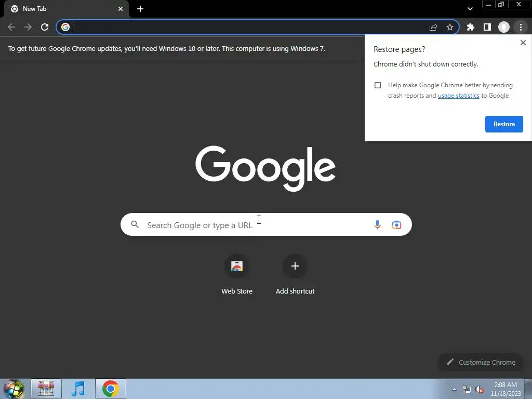The height and width of the screenshot is (399, 532).
Task: Toggle the side panel icon
Action: (487, 27)
